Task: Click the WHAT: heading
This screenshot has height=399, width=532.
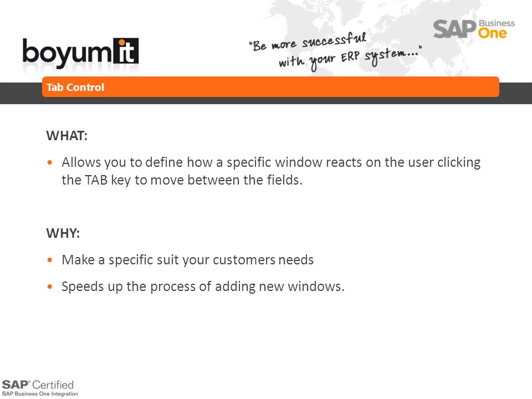Action: coord(67,136)
